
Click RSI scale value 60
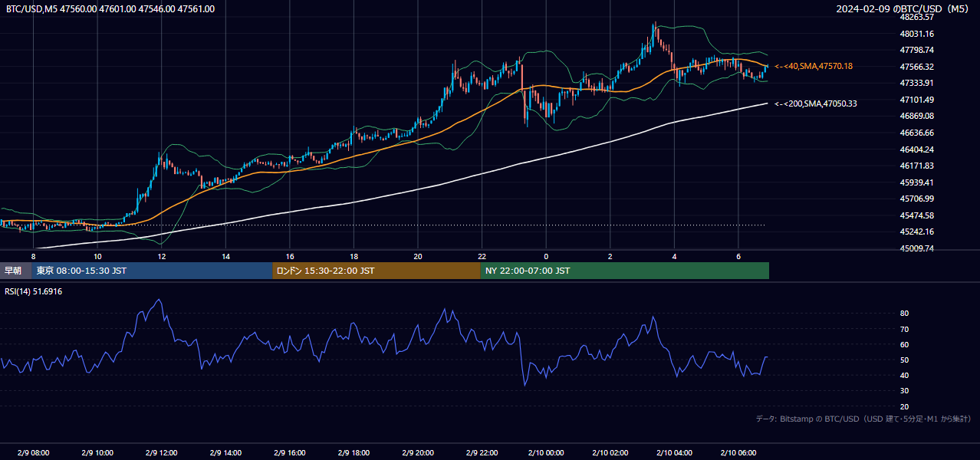click(905, 344)
